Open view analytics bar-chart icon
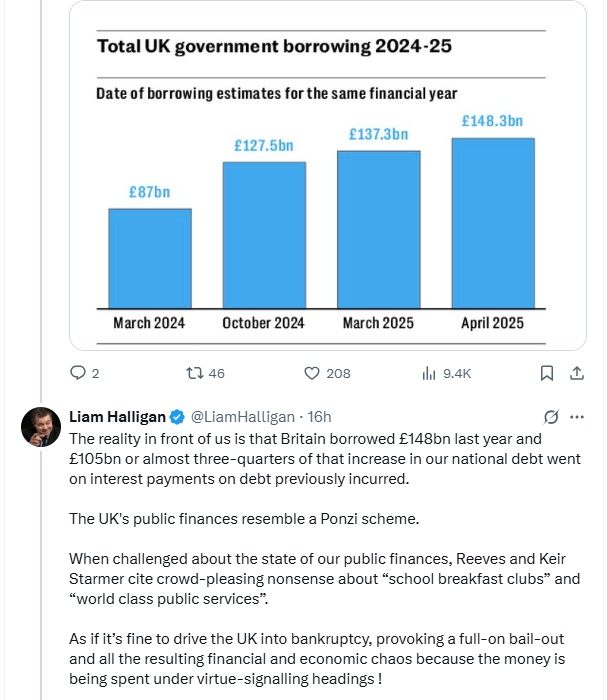 click(x=429, y=373)
